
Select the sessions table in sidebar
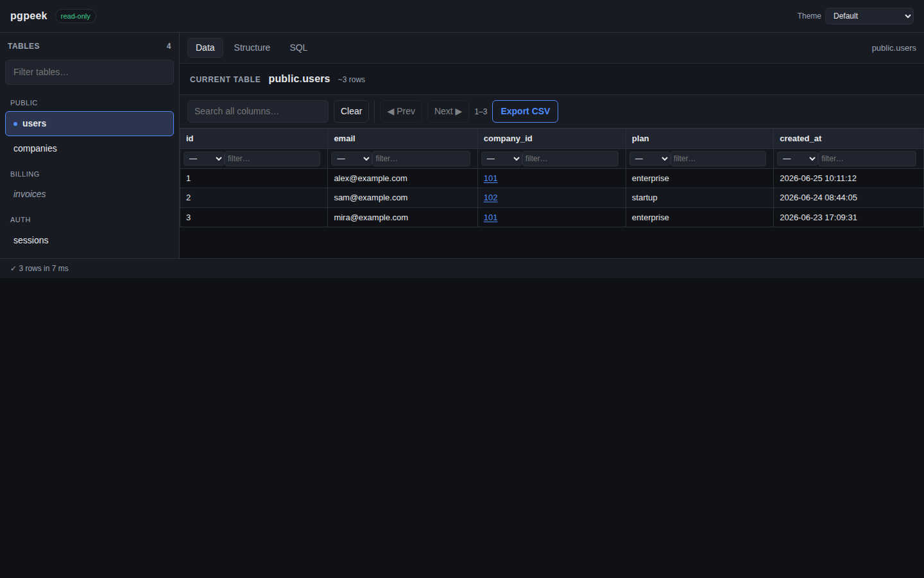point(89,240)
